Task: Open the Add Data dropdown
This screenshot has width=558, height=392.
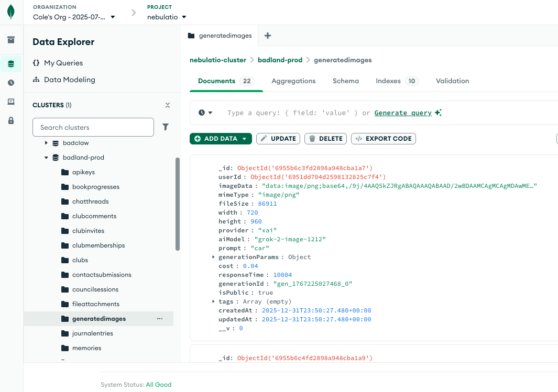Action: pyautogui.click(x=221, y=138)
